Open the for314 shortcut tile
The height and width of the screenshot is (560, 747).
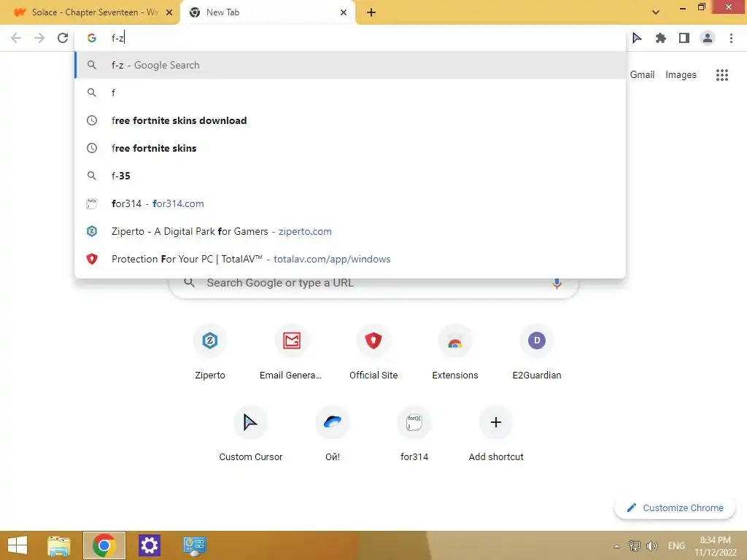click(x=414, y=435)
